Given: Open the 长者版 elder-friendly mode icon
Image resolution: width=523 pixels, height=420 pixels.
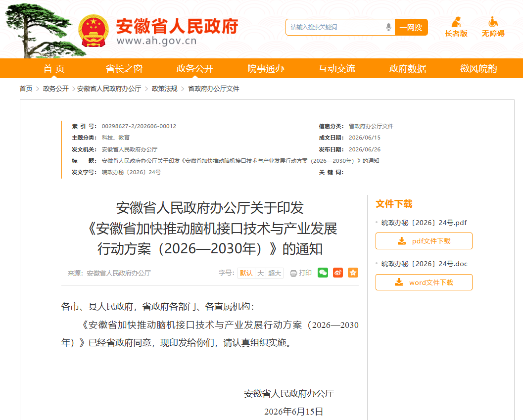Looking at the screenshot, I should pyautogui.click(x=456, y=22).
